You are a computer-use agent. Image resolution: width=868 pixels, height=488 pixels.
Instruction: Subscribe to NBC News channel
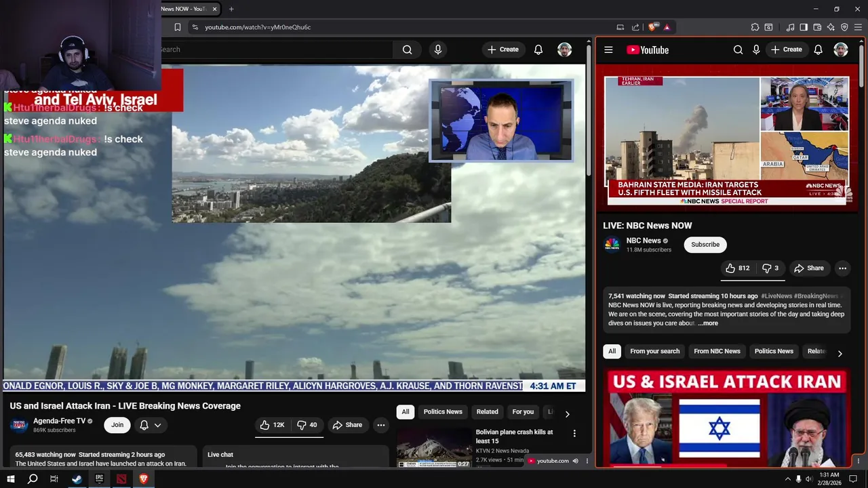tap(705, 245)
